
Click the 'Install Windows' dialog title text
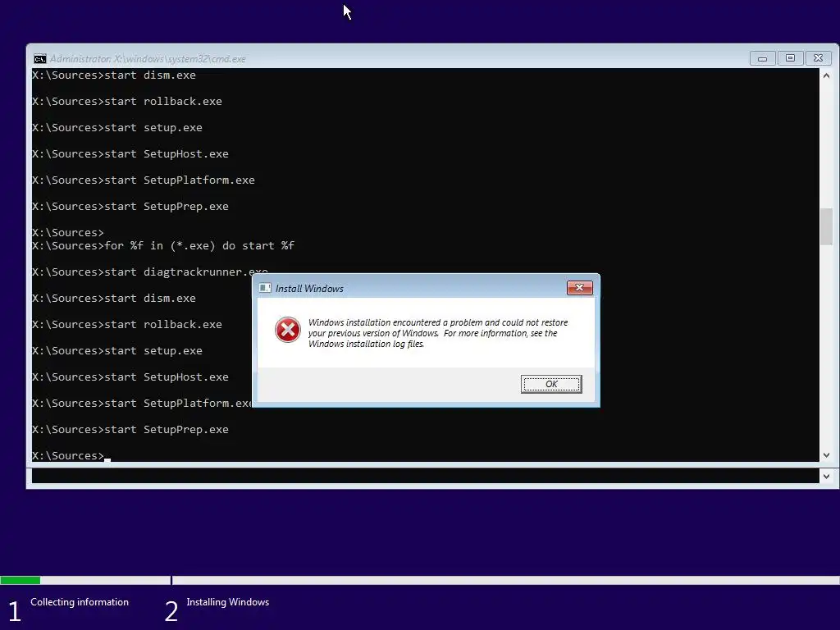click(309, 288)
